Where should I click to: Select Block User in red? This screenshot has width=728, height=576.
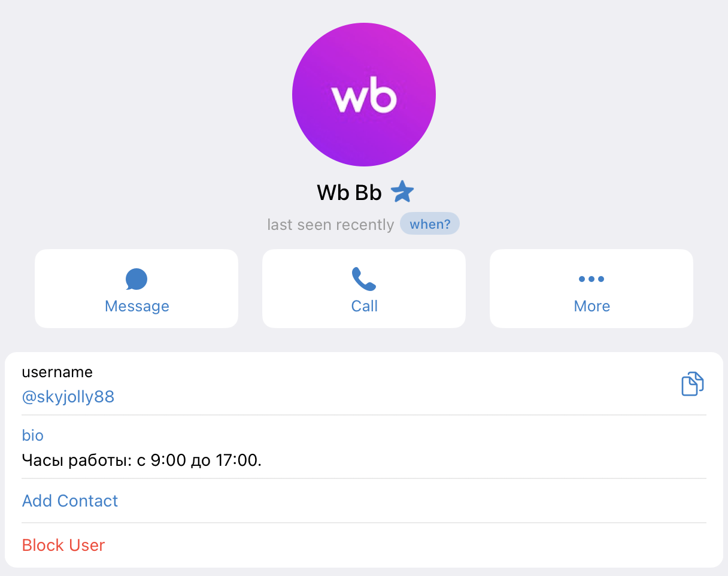pyautogui.click(x=63, y=545)
